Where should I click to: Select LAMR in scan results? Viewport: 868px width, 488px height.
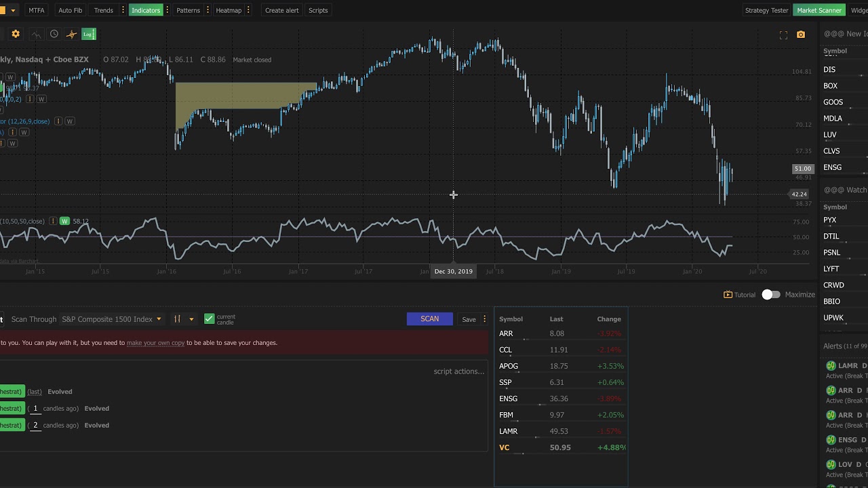(561, 431)
